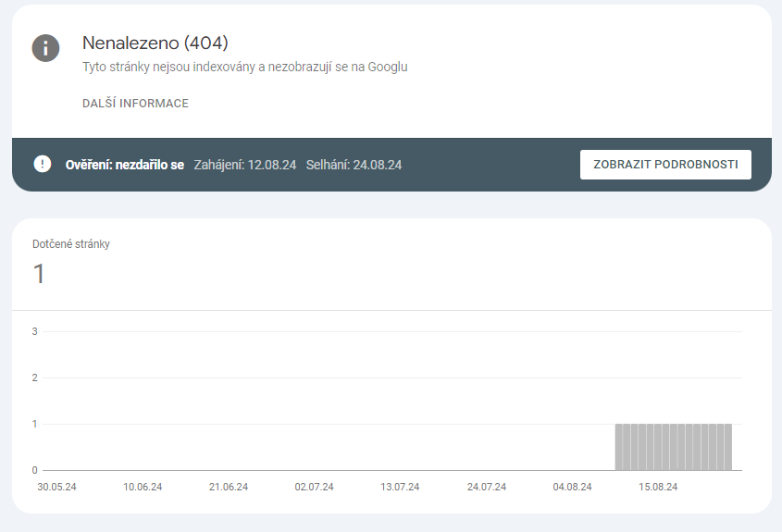Click the 15.08.24 date on the chart axis
This screenshot has width=782, height=532.
658,487
